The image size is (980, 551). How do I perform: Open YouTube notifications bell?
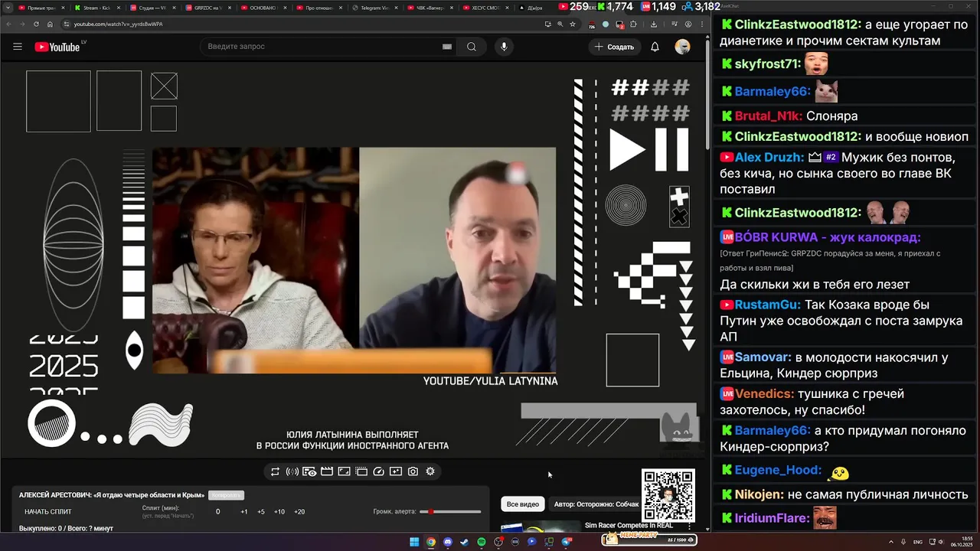pos(655,47)
